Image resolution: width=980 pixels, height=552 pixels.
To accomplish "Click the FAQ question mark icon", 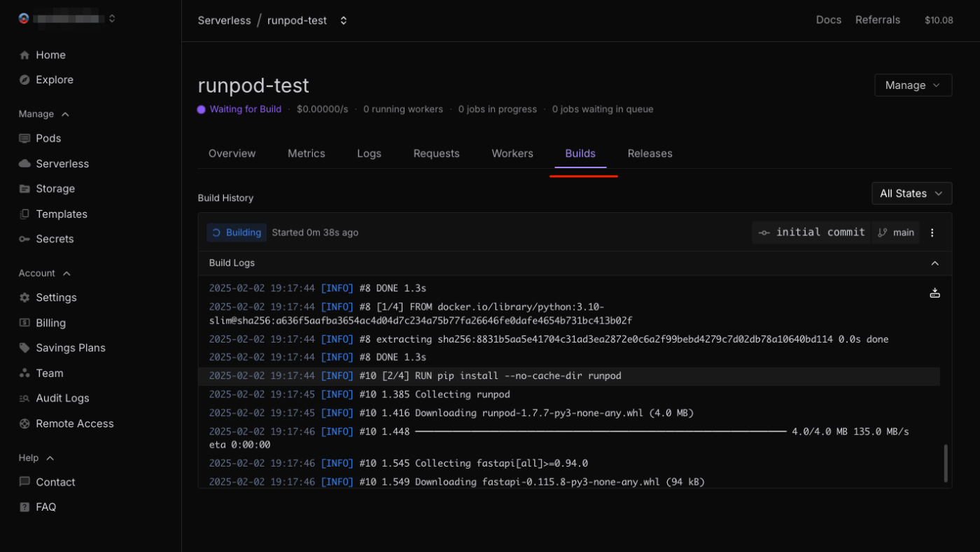I will pos(24,507).
